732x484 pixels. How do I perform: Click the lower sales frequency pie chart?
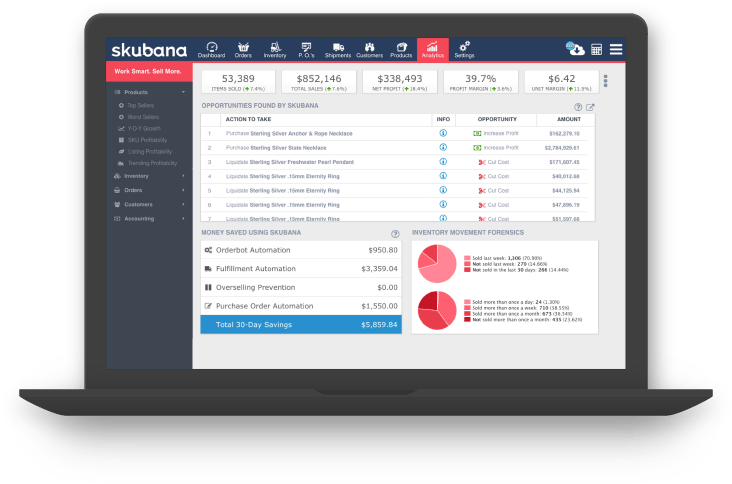(x=437, y=310)
